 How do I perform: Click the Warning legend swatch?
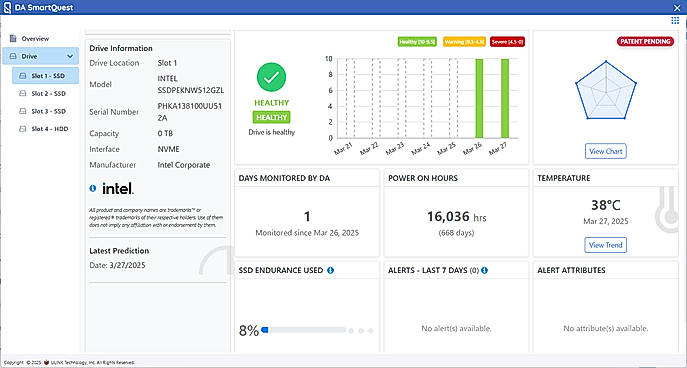pos(464,42)
